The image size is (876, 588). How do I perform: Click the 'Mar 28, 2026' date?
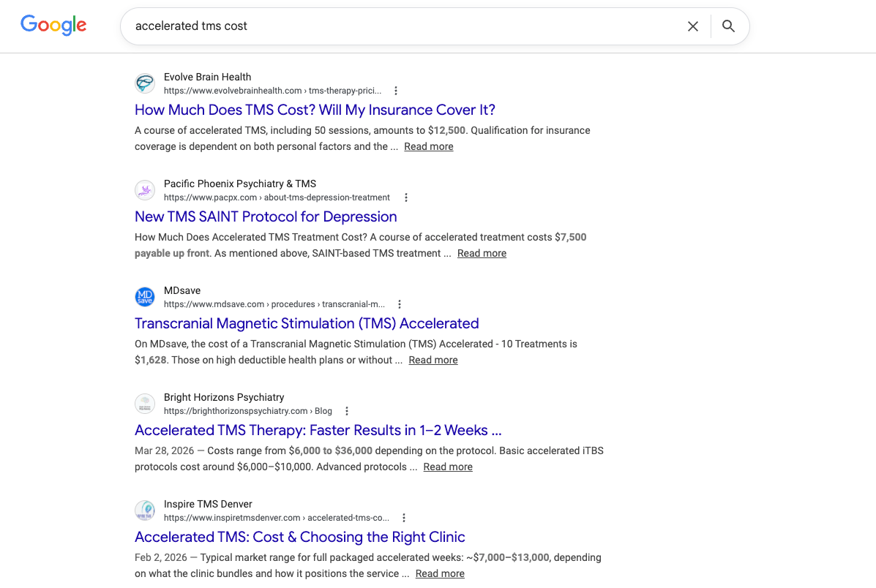coord(164,450)
